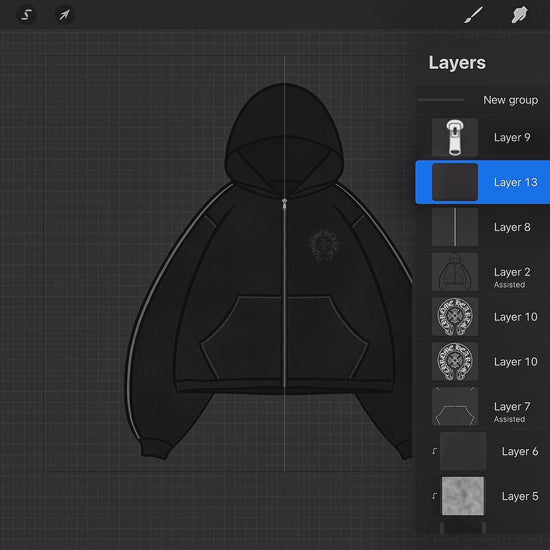Image resolution: width=550 pixels, height=550 pixels.
Task: Click the Layer 5 clipping mask arrow
Action: [x=435, y=496]
